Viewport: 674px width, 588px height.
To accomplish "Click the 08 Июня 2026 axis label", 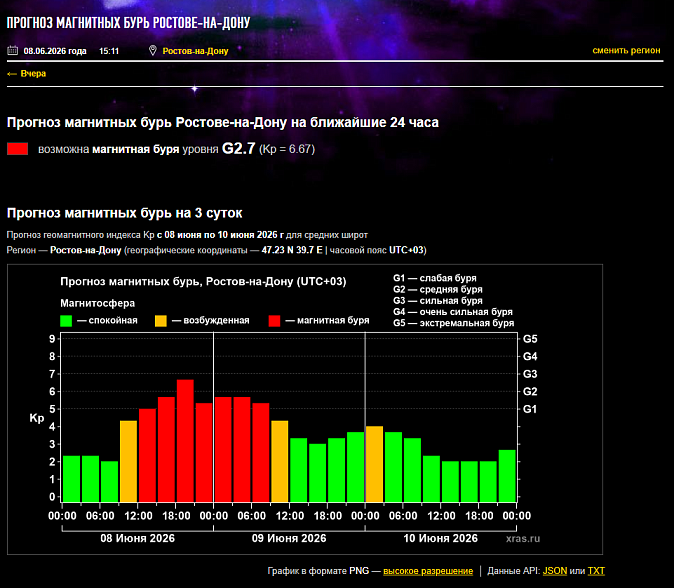I will (x=138, y=538).
